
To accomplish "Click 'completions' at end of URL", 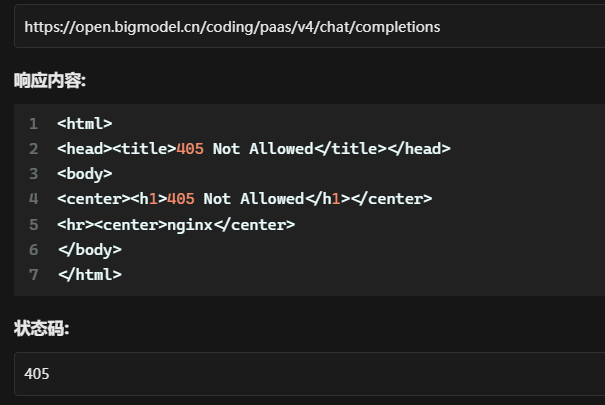I will coord(397,27).
